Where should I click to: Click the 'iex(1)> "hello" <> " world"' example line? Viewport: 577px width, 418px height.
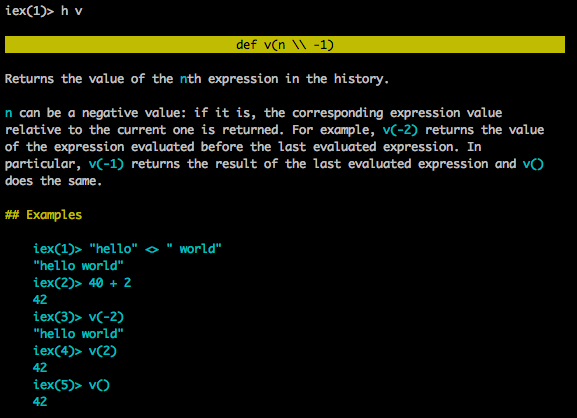(127, 249)
